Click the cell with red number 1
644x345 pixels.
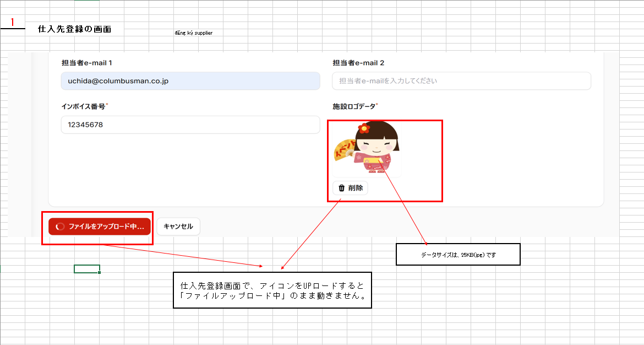pos(13,23)
